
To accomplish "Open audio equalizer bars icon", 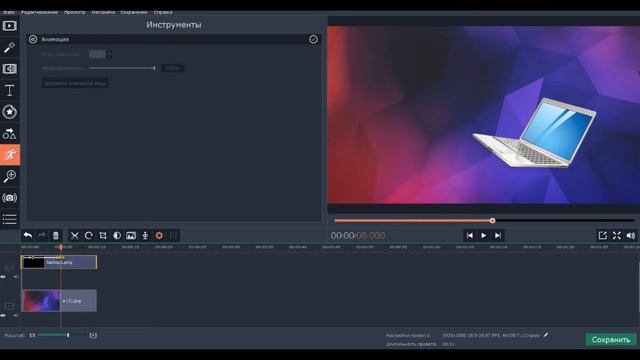I will [x=173, y=236].
